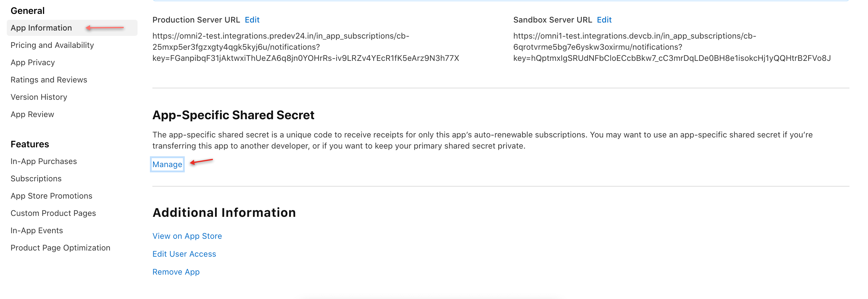Open App Privacy section

click(x=33, y=62)
